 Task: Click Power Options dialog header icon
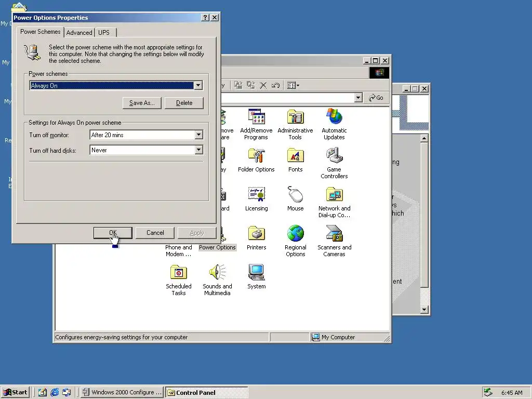[x=33, y=52]
